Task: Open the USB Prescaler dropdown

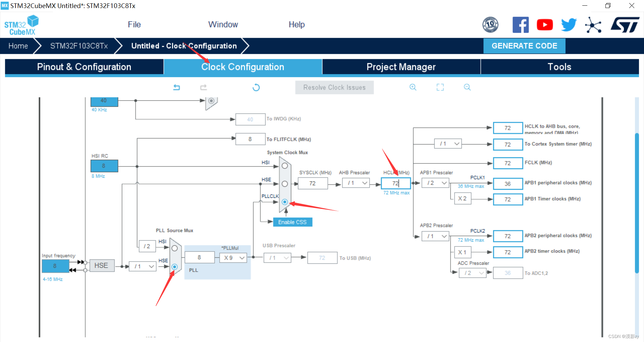Action: (277, 258)
